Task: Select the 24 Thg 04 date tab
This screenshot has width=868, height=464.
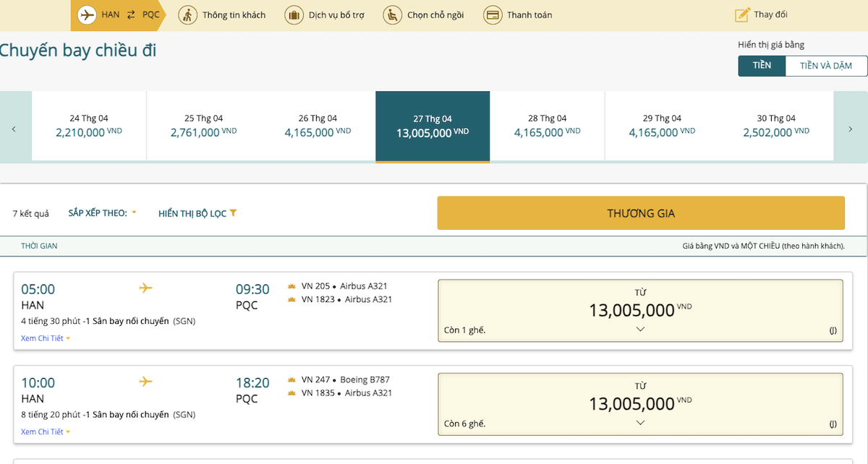Action: 89,126
